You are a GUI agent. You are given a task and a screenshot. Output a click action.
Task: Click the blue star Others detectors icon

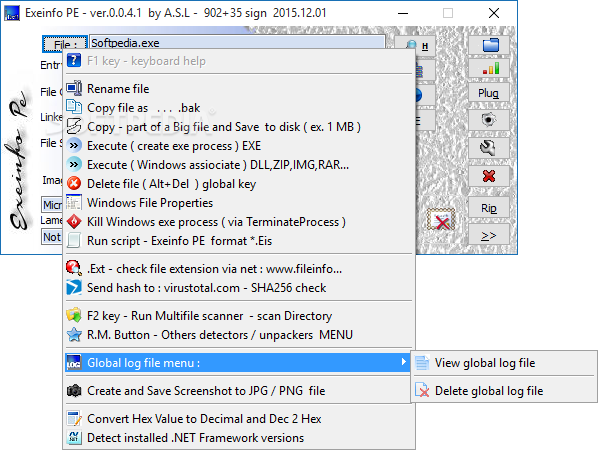[x=74, y=334]
